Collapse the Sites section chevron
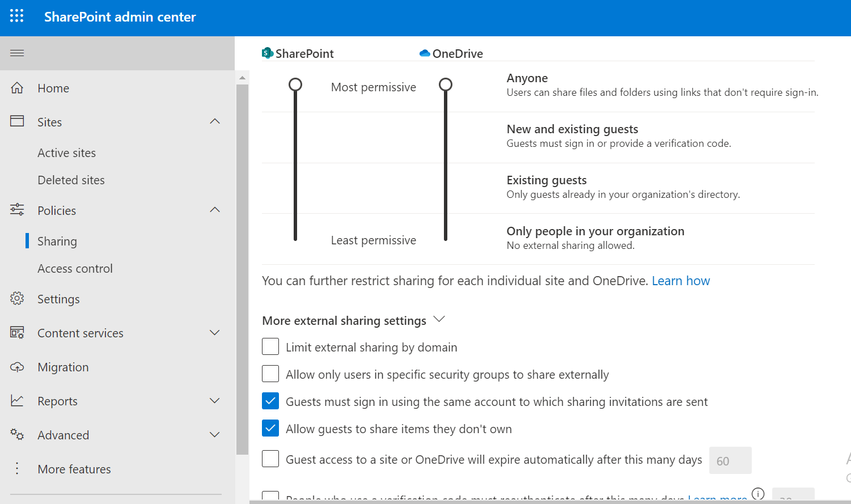The height and width of the screenshot is (504, 851). pyautogui.click(x=215, y=121)
